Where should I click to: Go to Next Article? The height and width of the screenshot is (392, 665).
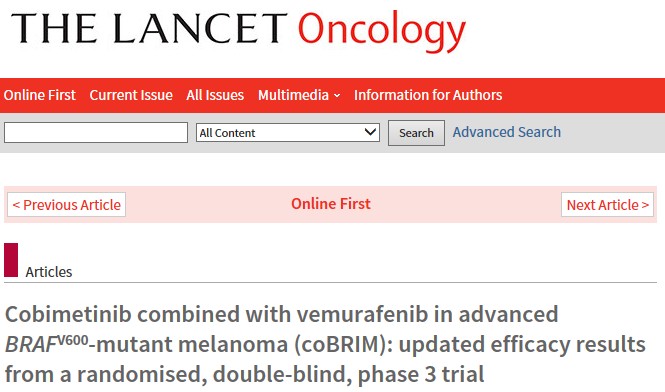pos(607,205)
